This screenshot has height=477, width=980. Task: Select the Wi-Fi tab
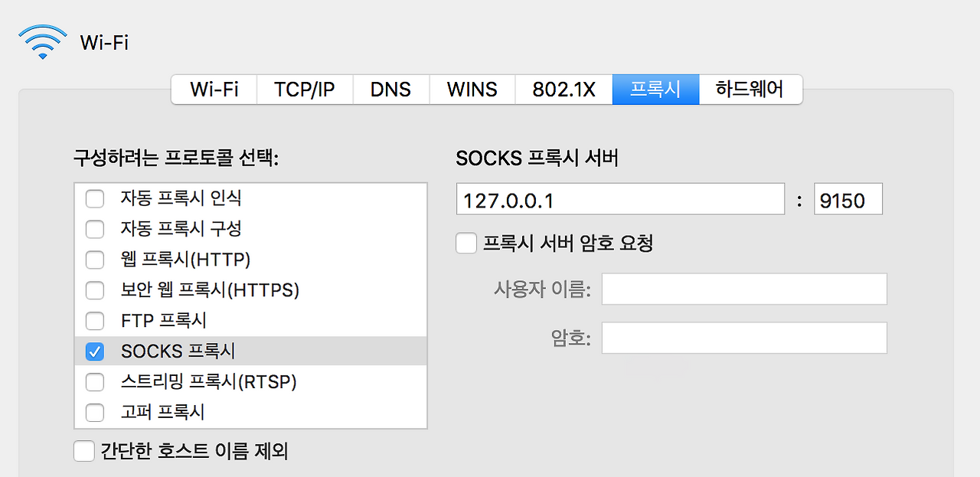click(214, 90)
